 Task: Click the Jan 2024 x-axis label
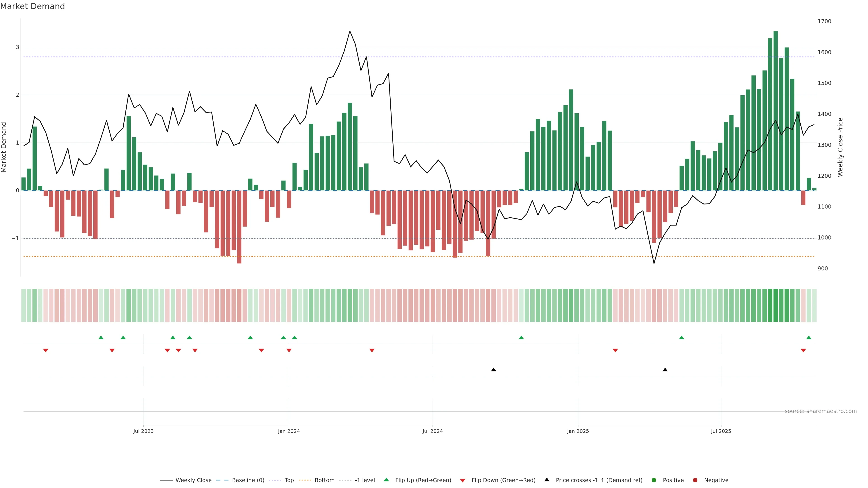pos(289,431)
